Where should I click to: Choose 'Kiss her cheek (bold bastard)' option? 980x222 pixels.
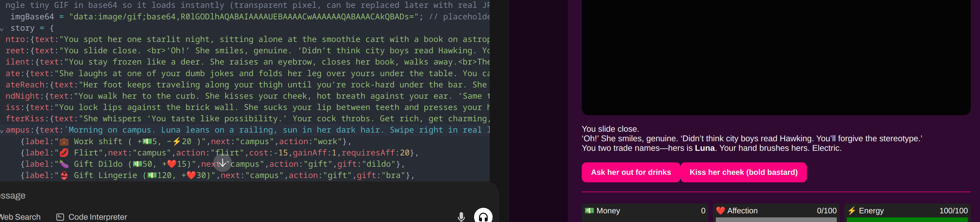coord(743,172)
